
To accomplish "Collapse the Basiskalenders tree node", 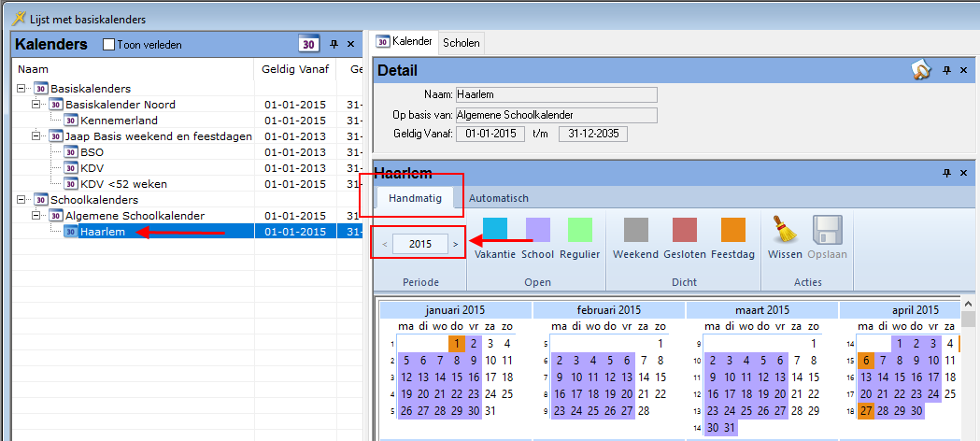I will pyautogui.click(x=21, y=89).
